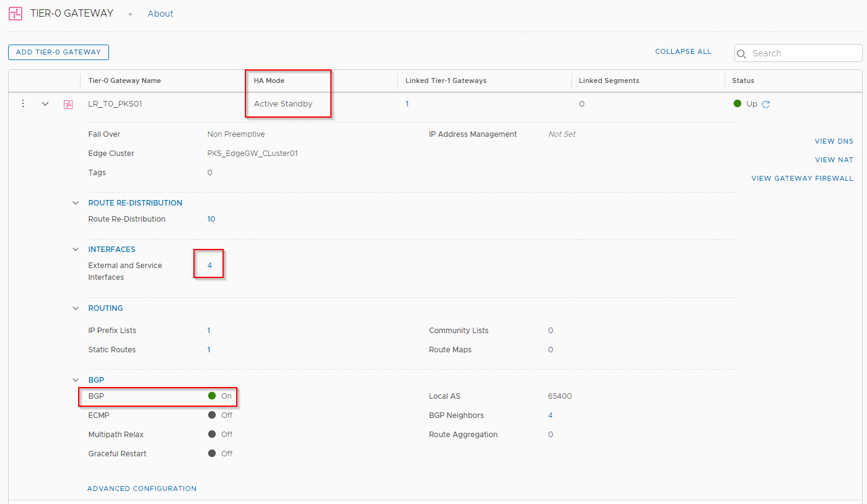Image resolution: width=867 pixels, height=504 pixels.
Task: Toggle the Graceful Restart setting
Action: pos(213,454)
